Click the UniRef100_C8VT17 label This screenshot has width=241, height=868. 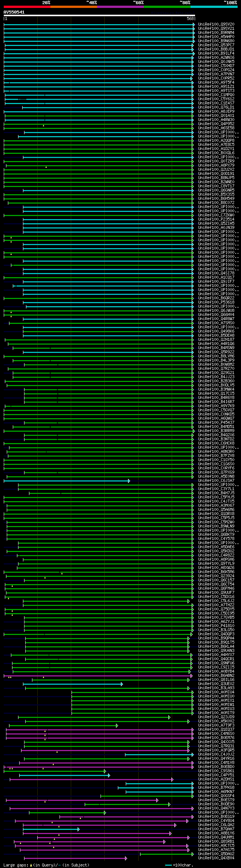coord(216,186)
